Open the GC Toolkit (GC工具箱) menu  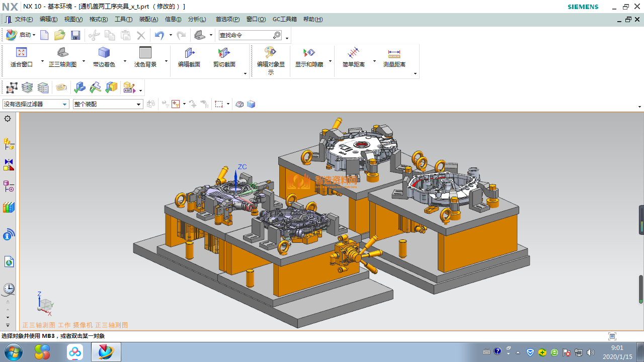tap(284, 19)
